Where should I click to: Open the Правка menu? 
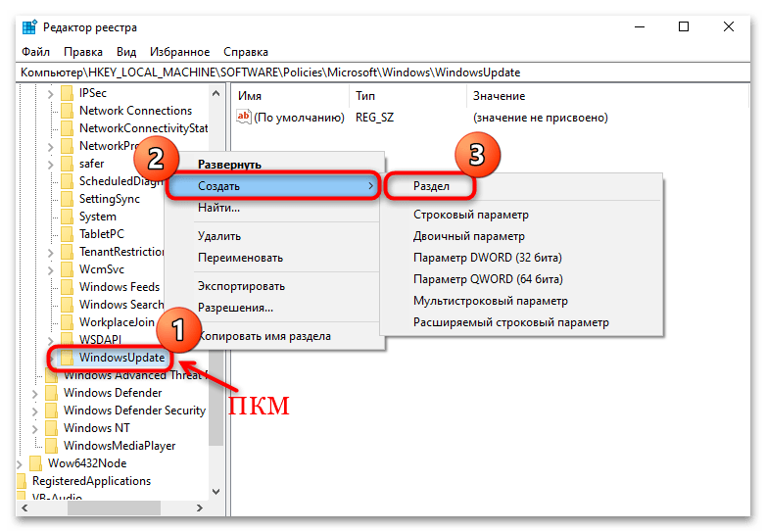click(x=83, y=52)
